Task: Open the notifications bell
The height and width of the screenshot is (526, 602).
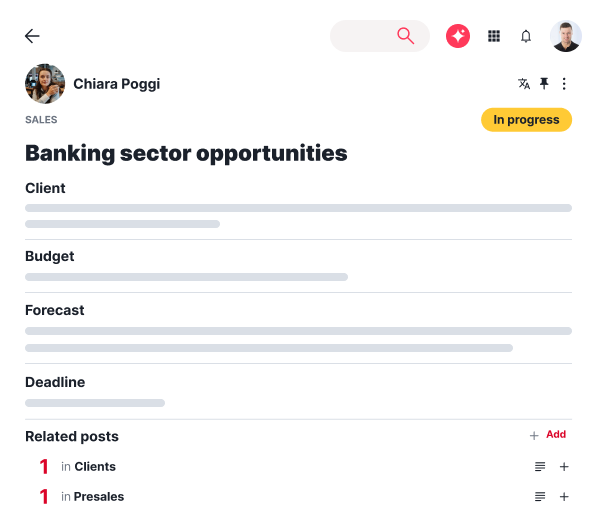Action: point(526,36)
